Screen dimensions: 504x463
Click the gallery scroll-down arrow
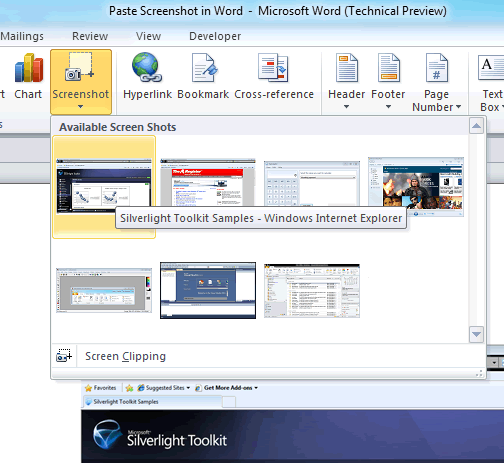point(476,334)
